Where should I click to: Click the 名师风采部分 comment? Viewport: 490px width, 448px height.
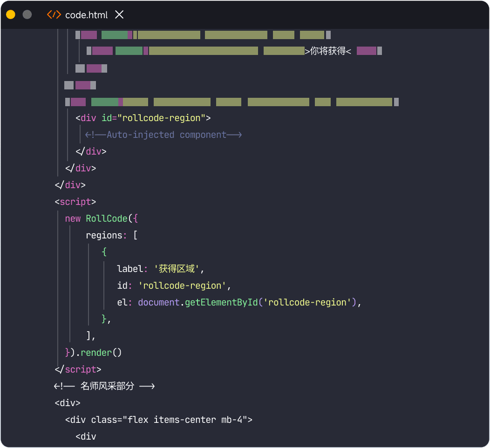coord(105,386)
